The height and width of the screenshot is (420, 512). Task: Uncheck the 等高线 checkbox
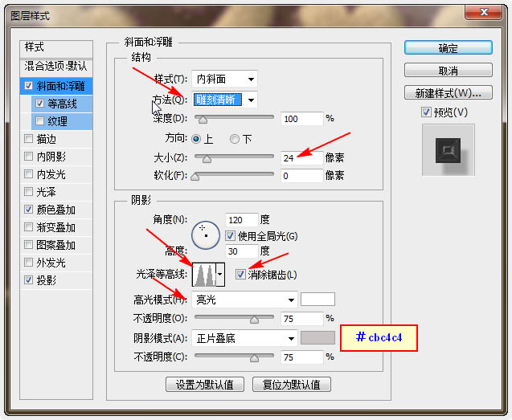point(39,104)
